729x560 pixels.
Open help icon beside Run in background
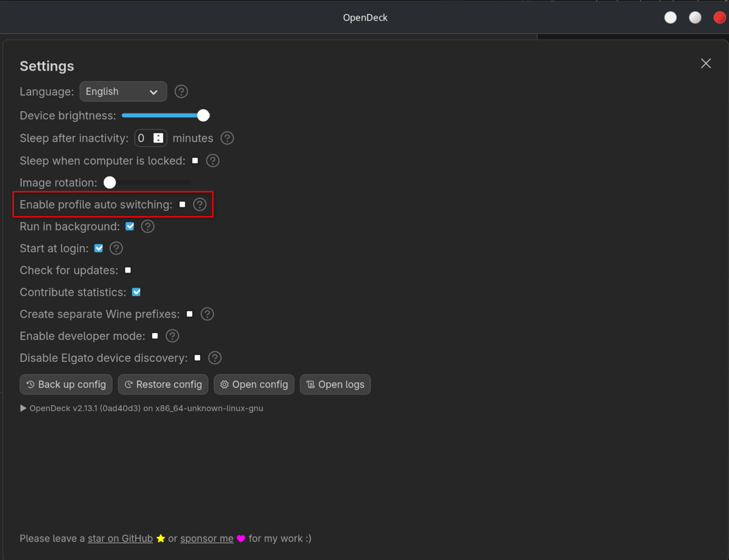pyautogui.click(x=148, y=226)
